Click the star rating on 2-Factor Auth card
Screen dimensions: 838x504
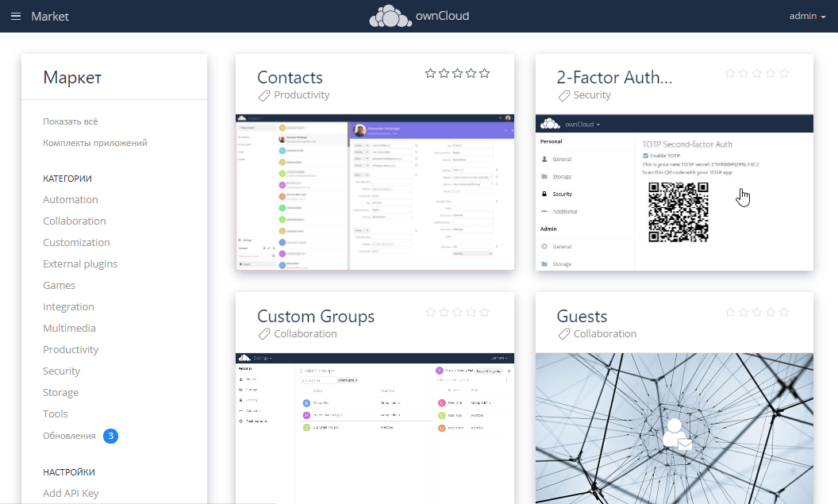pos(757,73)
